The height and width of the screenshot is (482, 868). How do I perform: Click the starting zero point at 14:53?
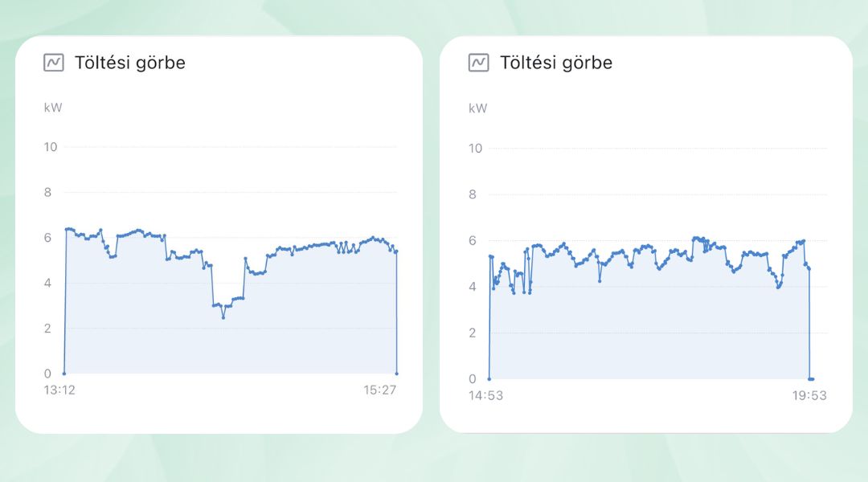[x=489, y=378]
